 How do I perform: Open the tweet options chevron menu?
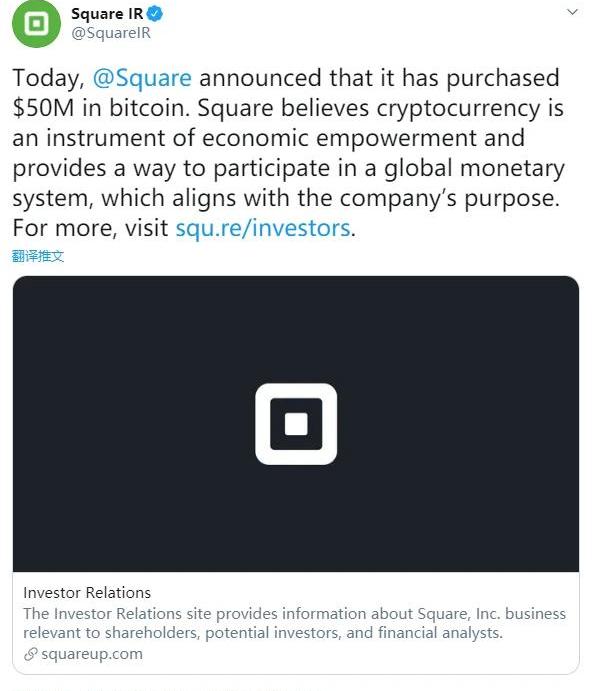(572, 12)
